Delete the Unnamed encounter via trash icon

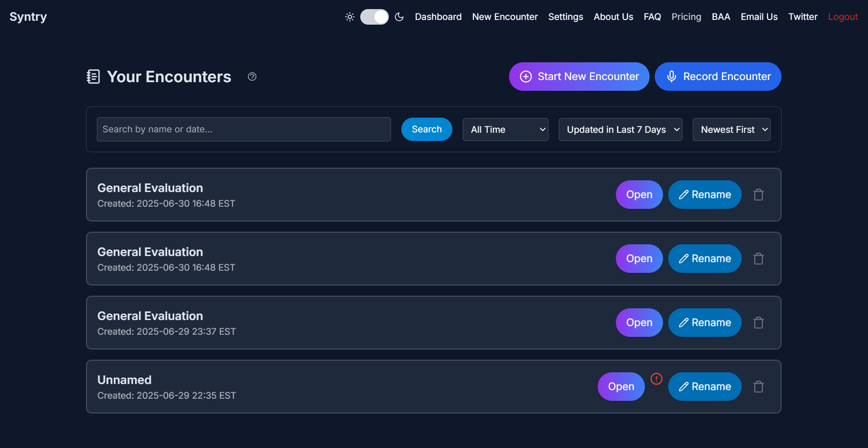[x=759, y=387]
